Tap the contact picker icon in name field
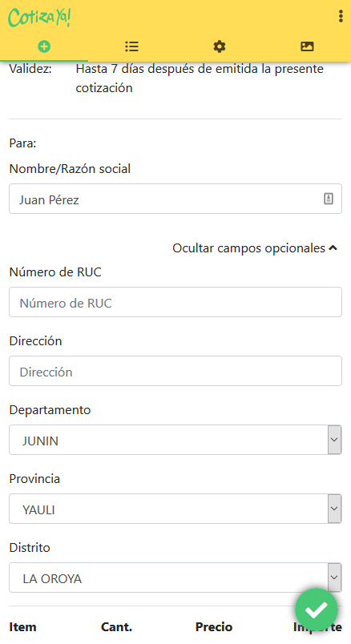The height and width of the screenshot is (644, 351). (x=329, y=199)
